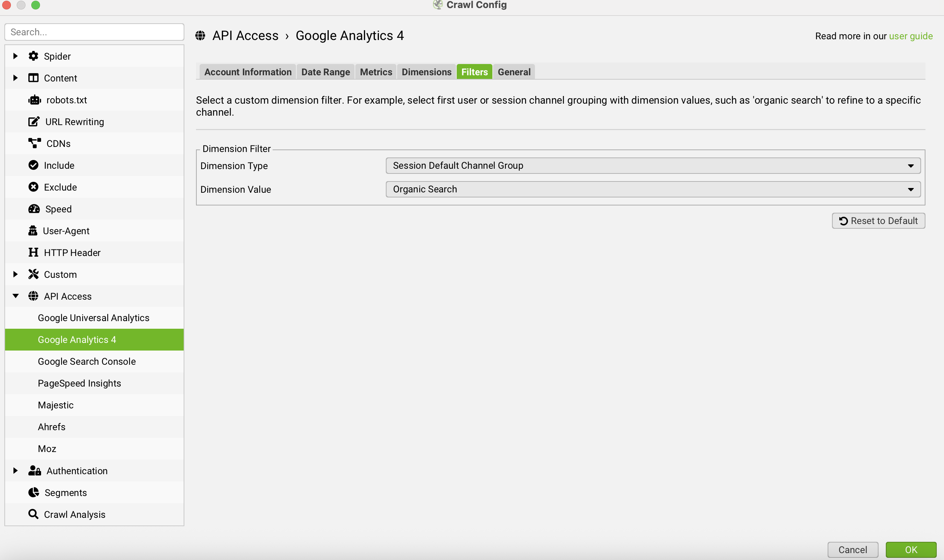Image resolution: width=944 pixels, height=560 pixels.
Task: Click the Segments pie chart icon
Action: click(x=33, y=492)
